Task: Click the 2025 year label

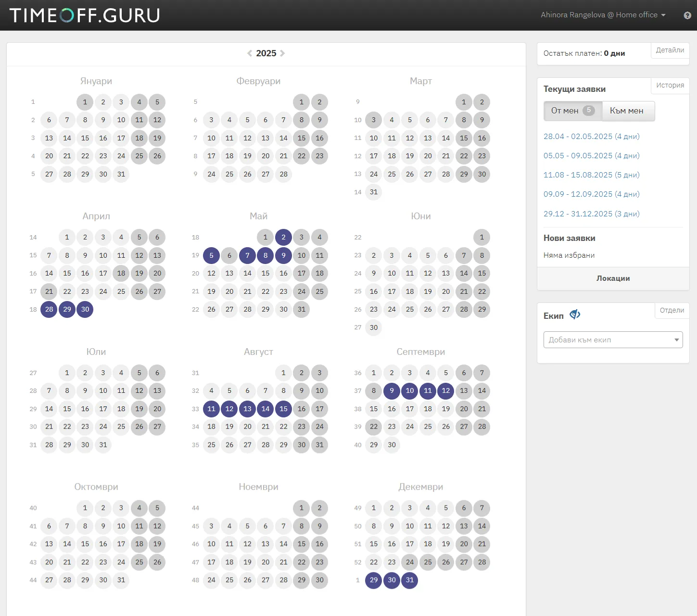Action: coord(266,53)
